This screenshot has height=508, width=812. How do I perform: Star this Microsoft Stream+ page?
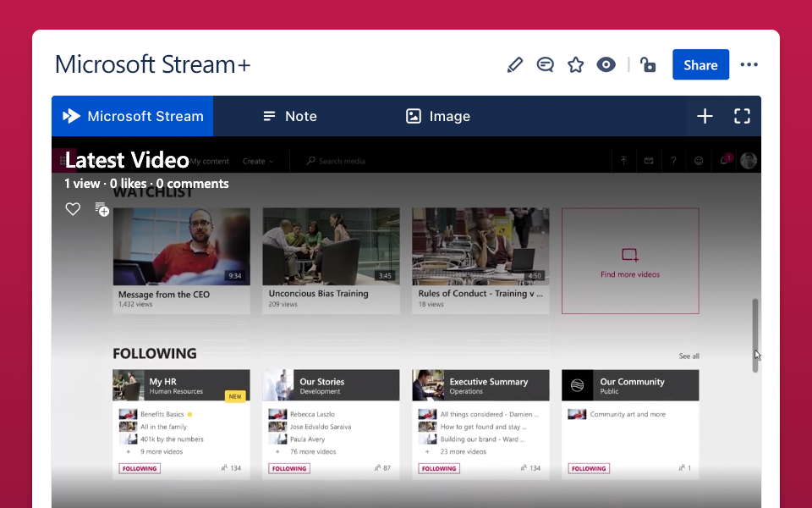tap(575, 65)
